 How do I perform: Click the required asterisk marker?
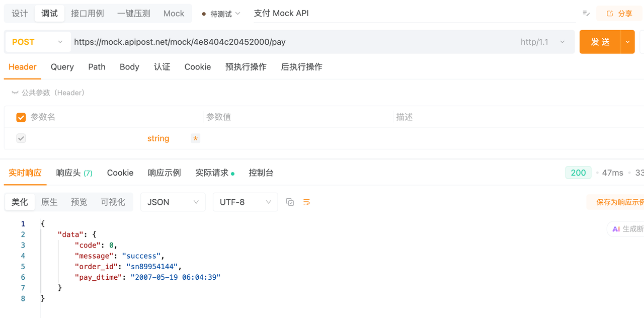tap(195, 138)
